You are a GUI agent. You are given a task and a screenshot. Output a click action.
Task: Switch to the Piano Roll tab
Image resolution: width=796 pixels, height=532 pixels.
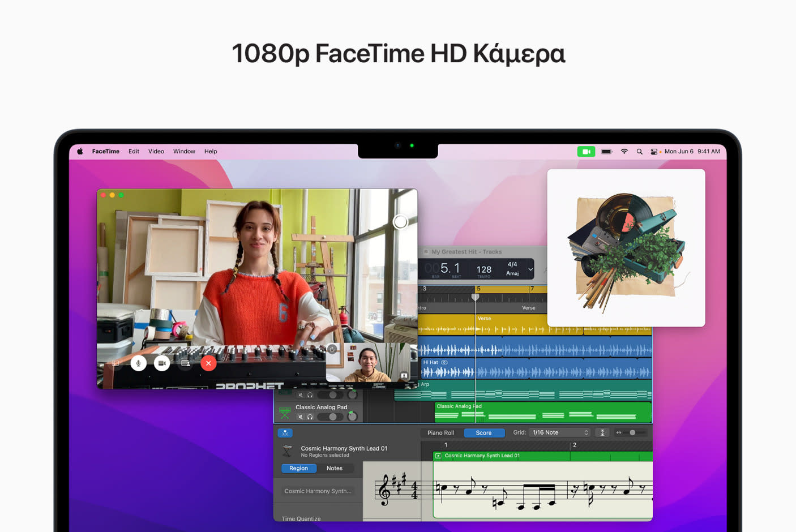pos(440,432)
